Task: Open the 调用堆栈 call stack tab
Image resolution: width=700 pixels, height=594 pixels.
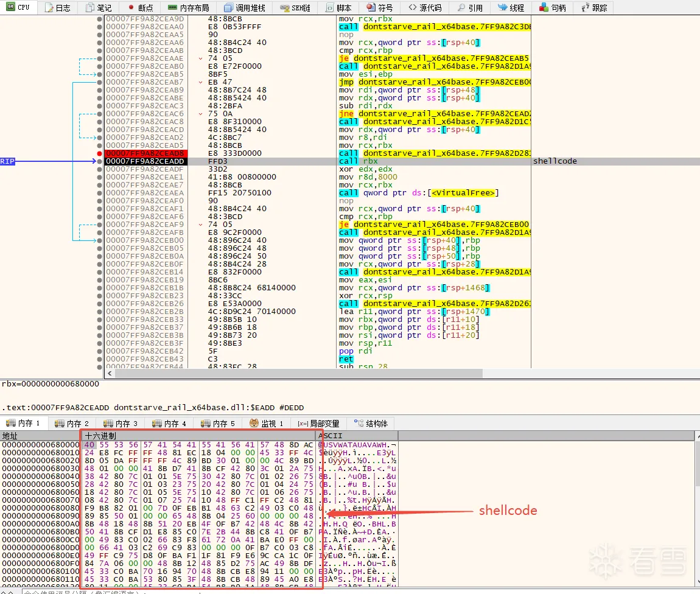Action: click(245, 7)
